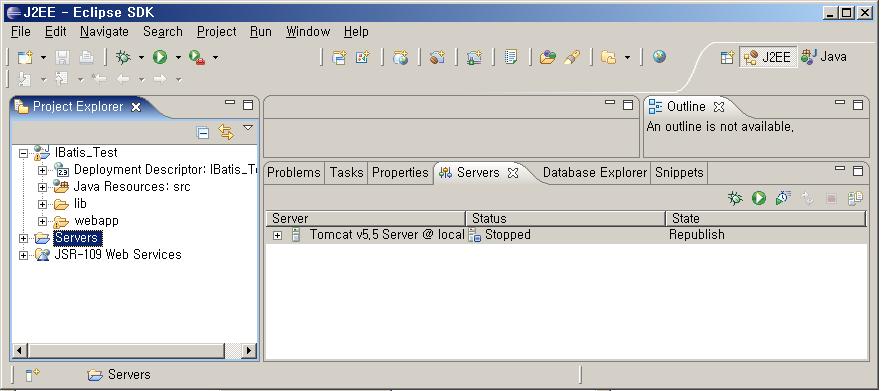Click the house icon left of document icon

click(474, 57)
